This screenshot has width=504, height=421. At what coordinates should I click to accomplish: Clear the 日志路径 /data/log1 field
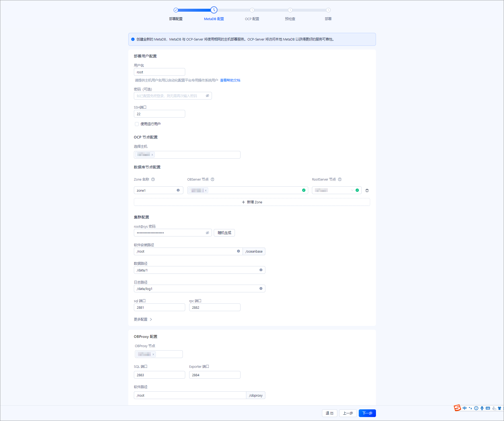click(261, 288)
